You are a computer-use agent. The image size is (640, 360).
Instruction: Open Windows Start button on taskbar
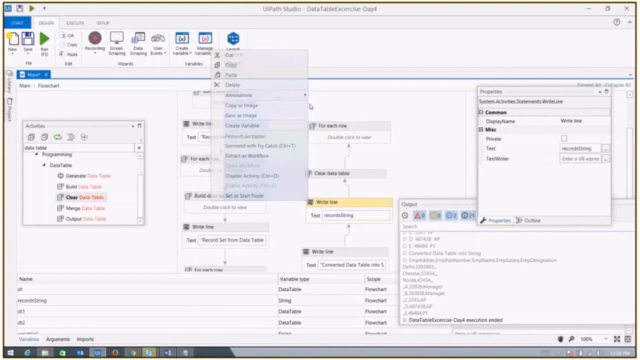click(x=11, y=353)
